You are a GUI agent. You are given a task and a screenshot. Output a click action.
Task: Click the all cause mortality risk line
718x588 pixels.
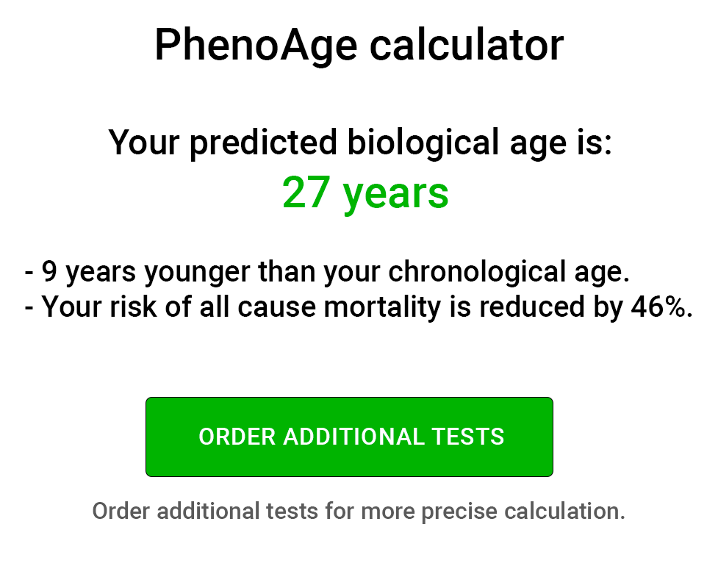click(x=359, y=306)
